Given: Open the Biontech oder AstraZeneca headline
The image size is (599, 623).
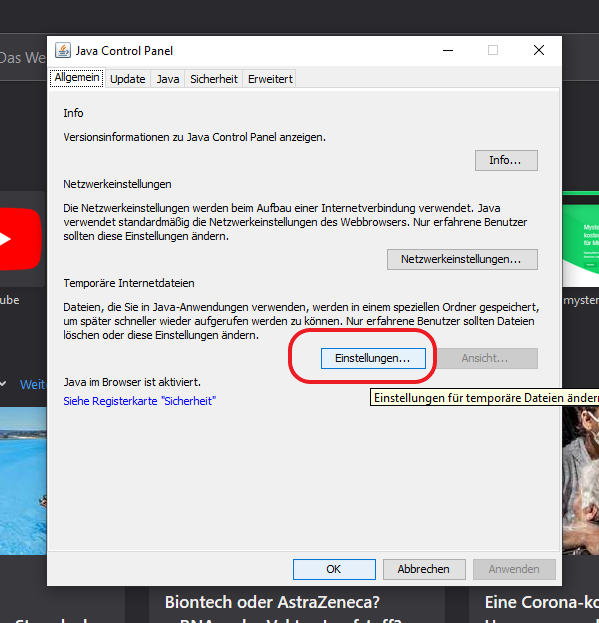Looking at the screenshot, I should coord(272,602).
